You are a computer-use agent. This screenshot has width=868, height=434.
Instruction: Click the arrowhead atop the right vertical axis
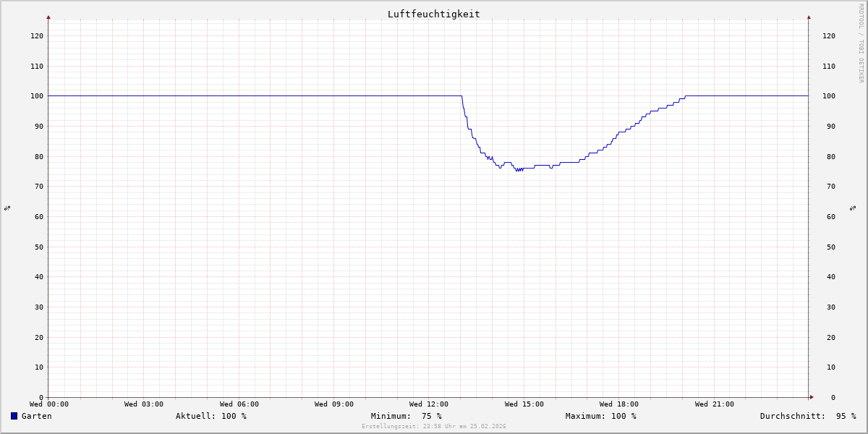point(809,17)
